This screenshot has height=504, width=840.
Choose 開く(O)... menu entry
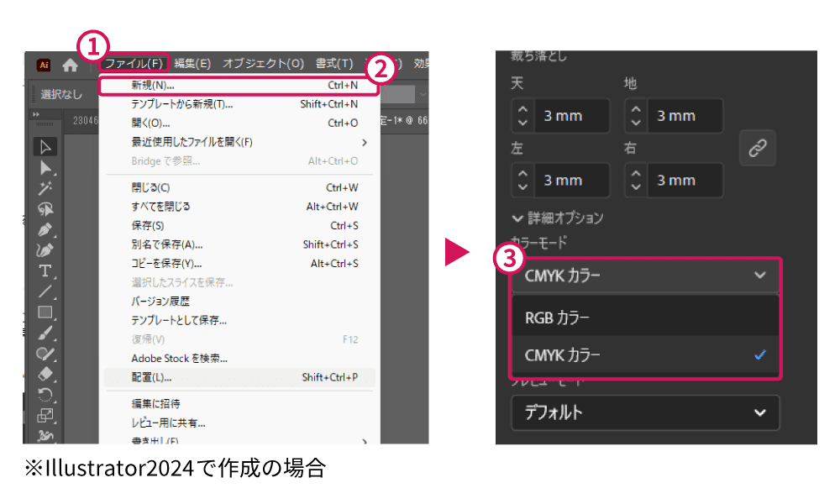pos(239,123)
